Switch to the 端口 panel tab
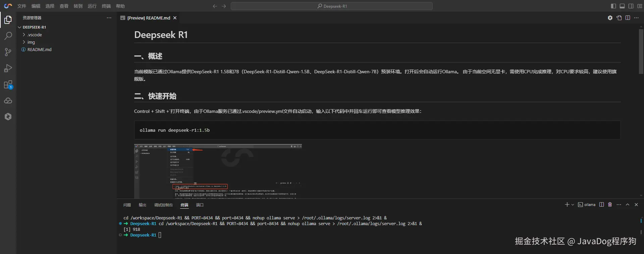Screen dimensions: 644x254 [x=200, y=205]
